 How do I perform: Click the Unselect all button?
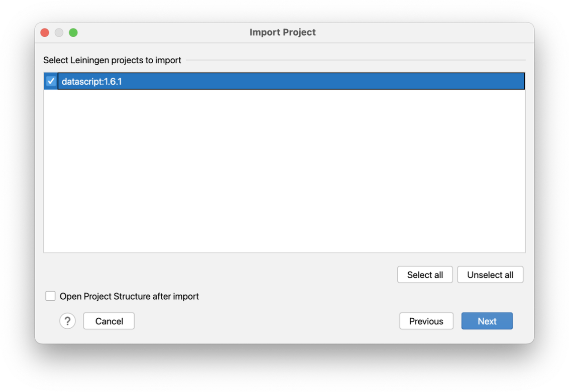click(490, 274)
